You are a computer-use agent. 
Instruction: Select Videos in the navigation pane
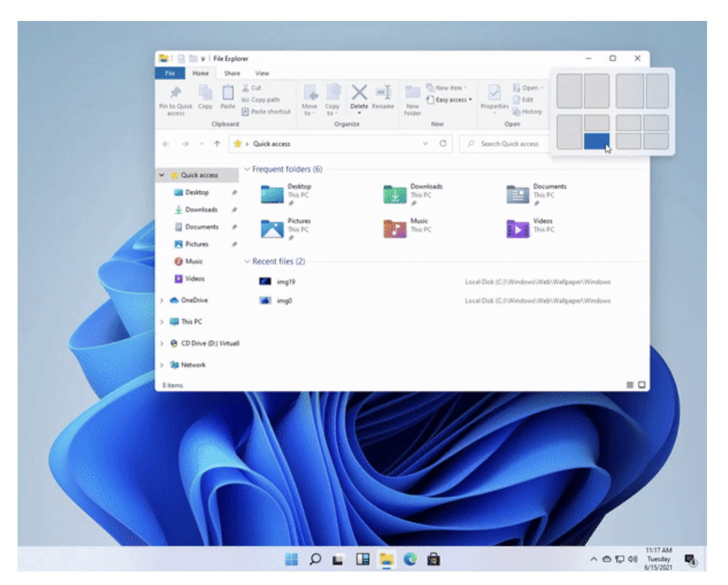[x=195, y=279]
